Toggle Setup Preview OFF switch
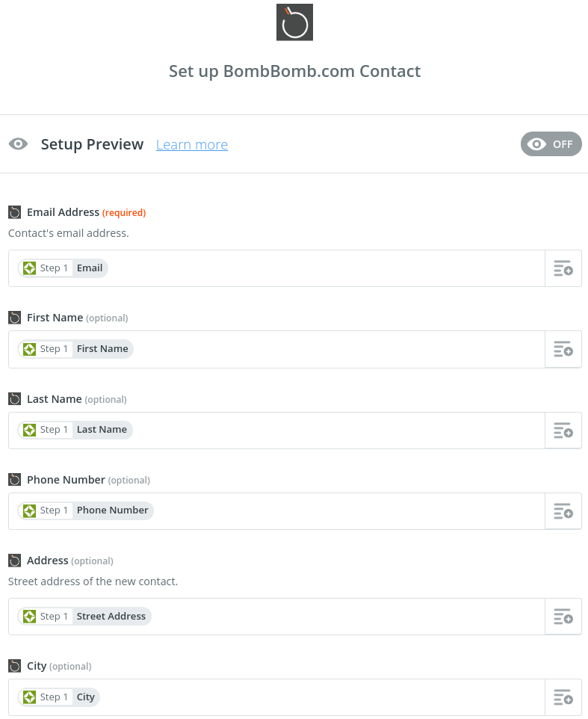This screenshot has height=719, width=588. (x=551, y=144)
